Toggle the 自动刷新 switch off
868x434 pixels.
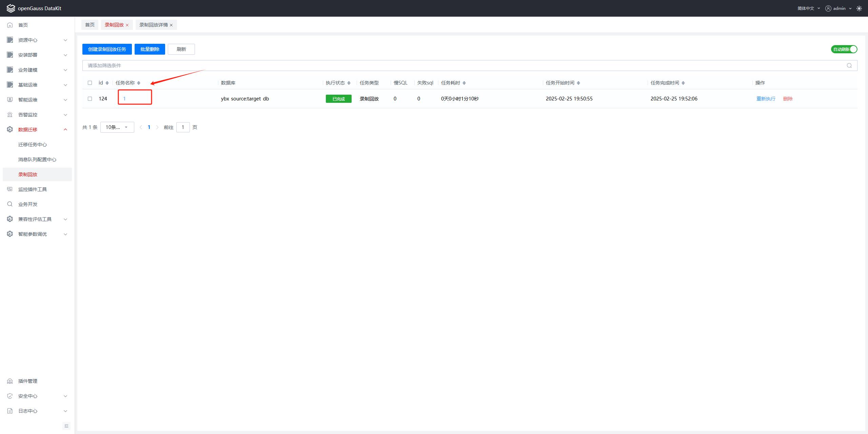point(844,49)
